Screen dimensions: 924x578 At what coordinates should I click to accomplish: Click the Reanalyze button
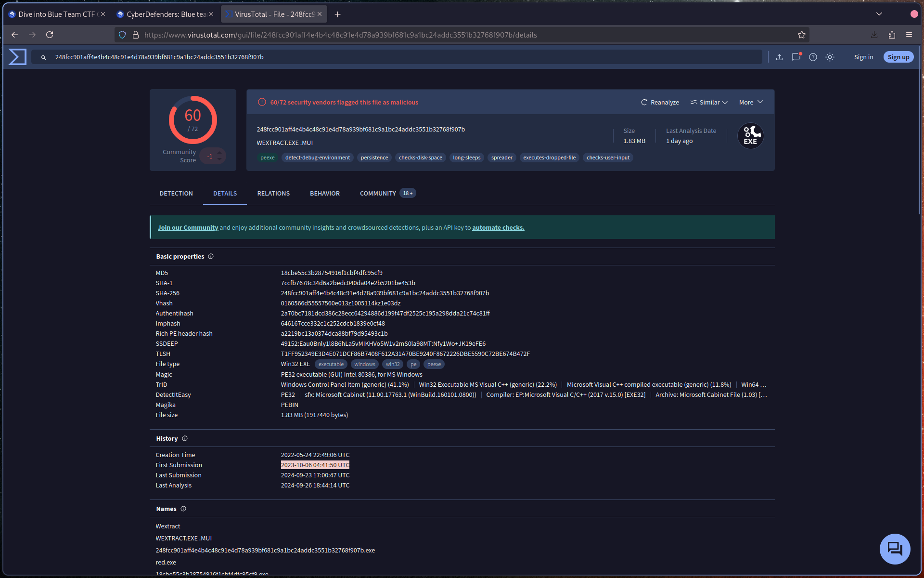click(660, 102)
